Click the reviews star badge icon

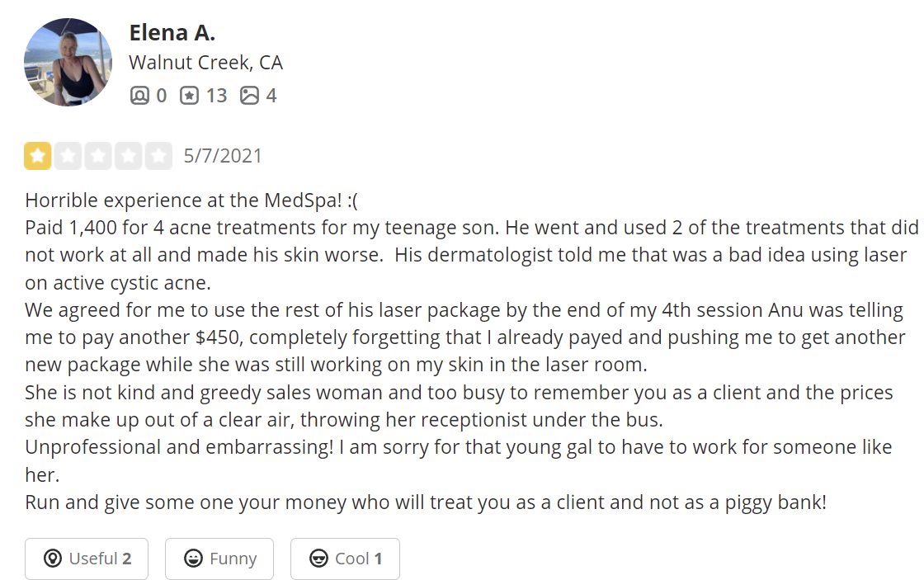click(190, 96)
